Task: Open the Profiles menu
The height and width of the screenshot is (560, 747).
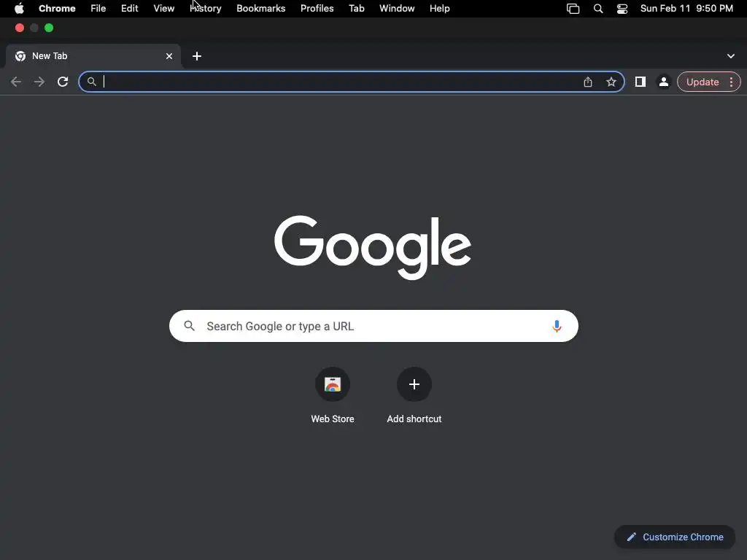Action: (x=317, y=9)
